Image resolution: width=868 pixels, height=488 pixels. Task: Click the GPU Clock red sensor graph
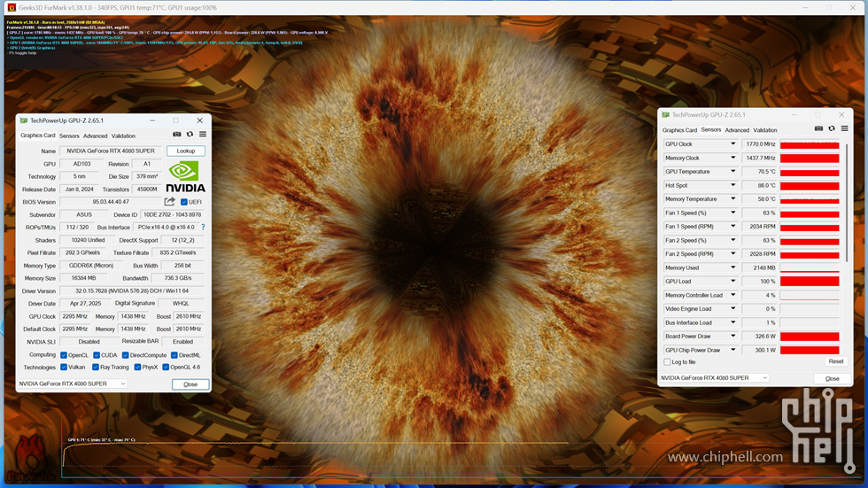pos(810,143)
